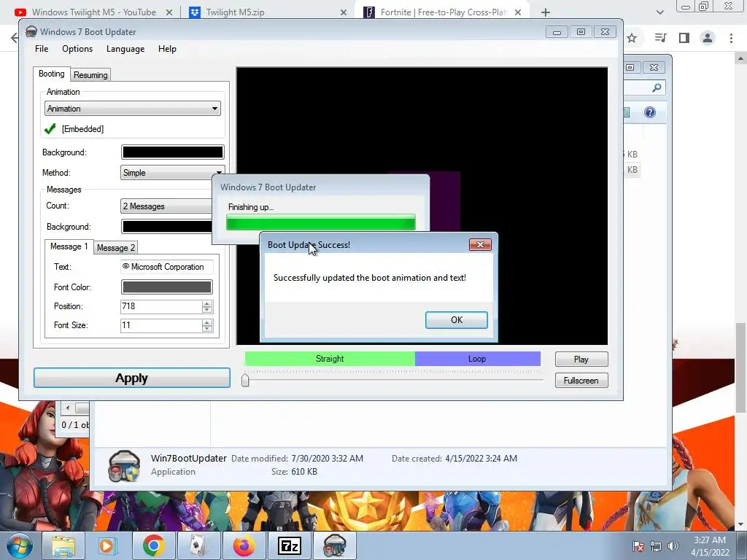This screenshot has height=560, width=747.
Task: Click the taskbar clock showing 3:27 AM
Action: pos(710,545)
